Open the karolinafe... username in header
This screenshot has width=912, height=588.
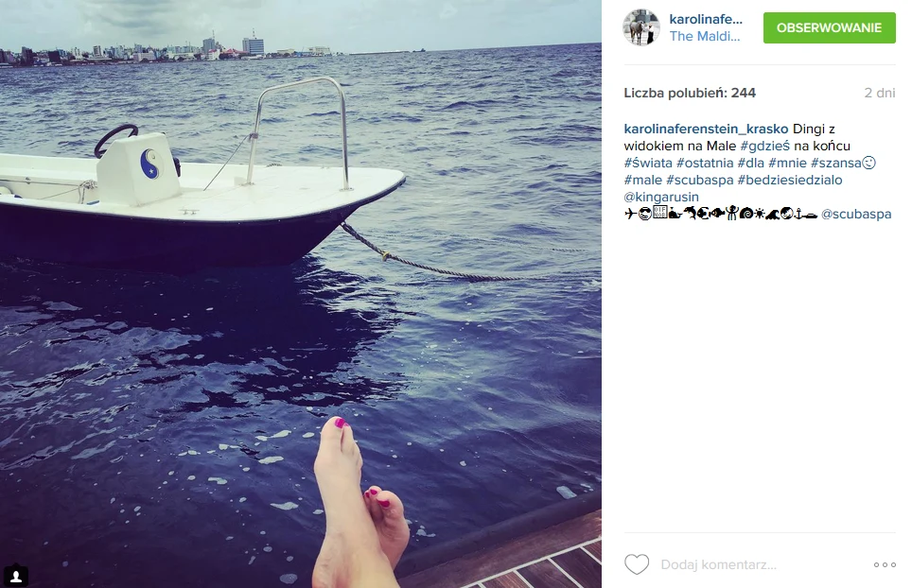706,19
